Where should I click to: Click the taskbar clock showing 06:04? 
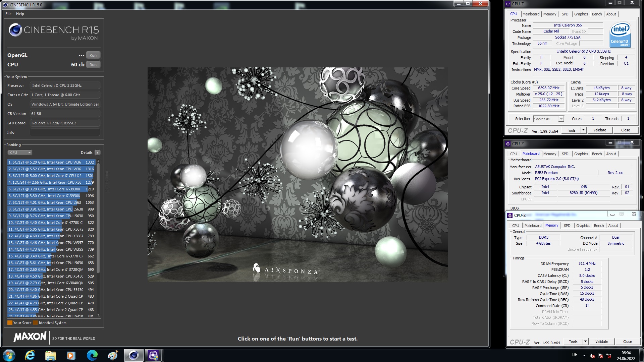coord(626,356)
